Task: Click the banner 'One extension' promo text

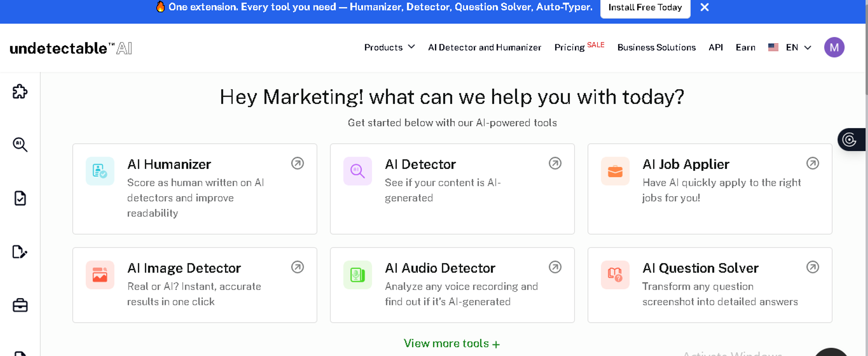Action: click(x=380, y=7)
